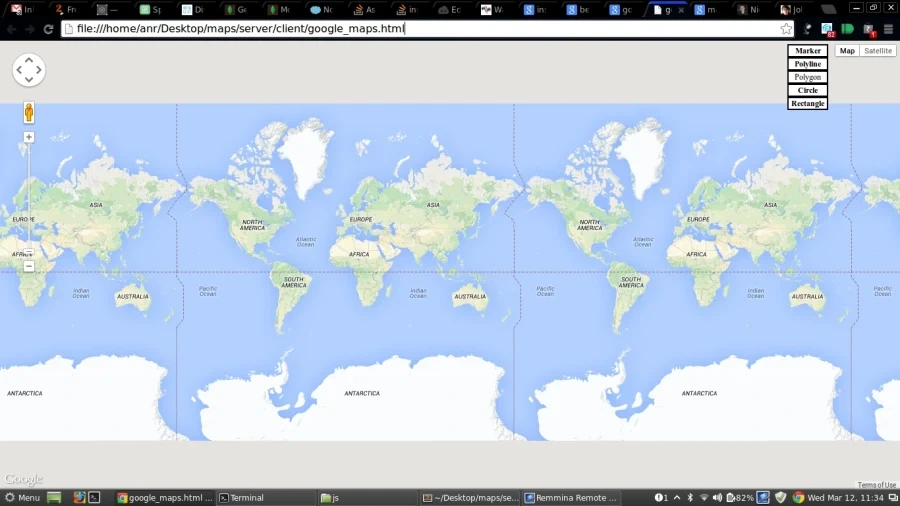
Task: Switch to the 'Jol' browser tab
Action: coord(792,9)
